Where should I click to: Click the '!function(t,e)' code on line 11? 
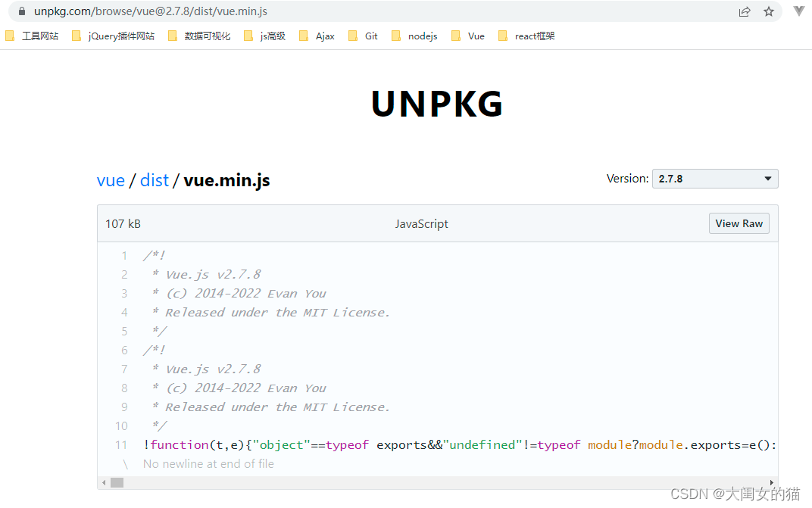click(x=194, y=445)
